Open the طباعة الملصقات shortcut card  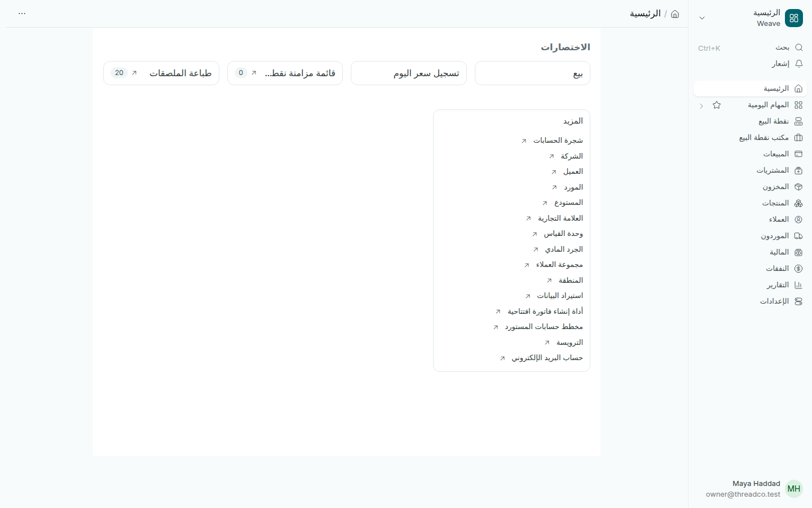(x=161, y=73)
